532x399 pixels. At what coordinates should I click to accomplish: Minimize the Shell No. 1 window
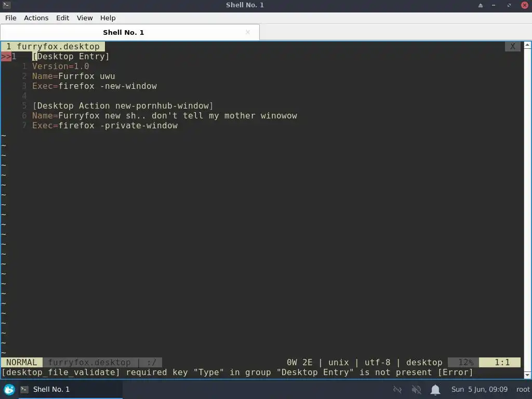click(494, 5)
